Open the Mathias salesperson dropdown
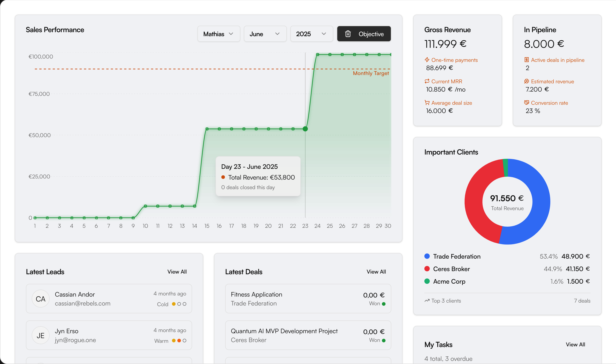 (x=219, y=34)
